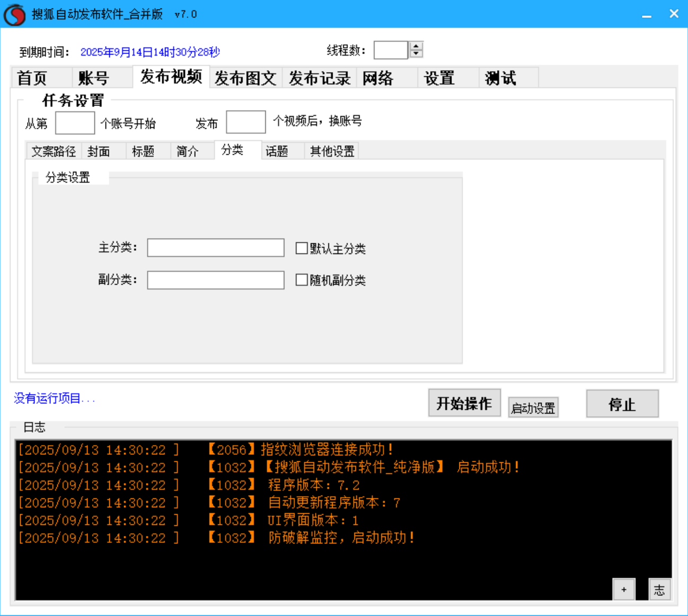Click the 开始操作 button
The image size is (688, 616).
point(464,403)
